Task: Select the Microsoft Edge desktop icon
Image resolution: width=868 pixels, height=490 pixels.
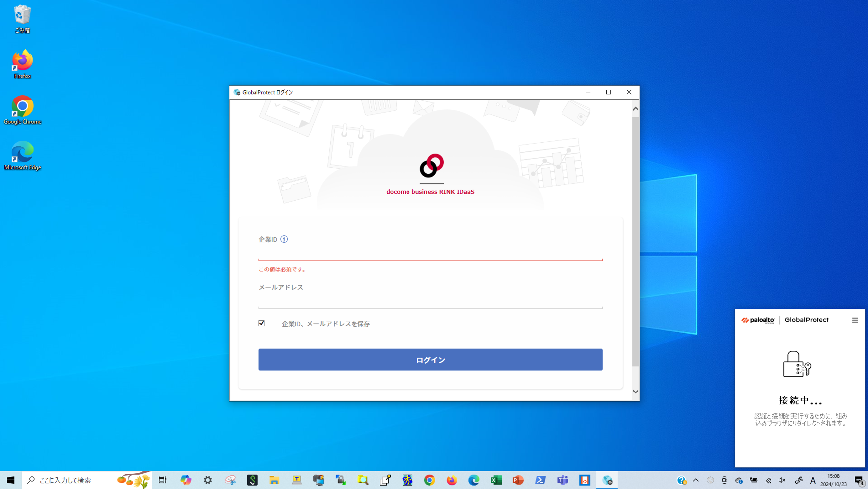Action: [22, 156]
